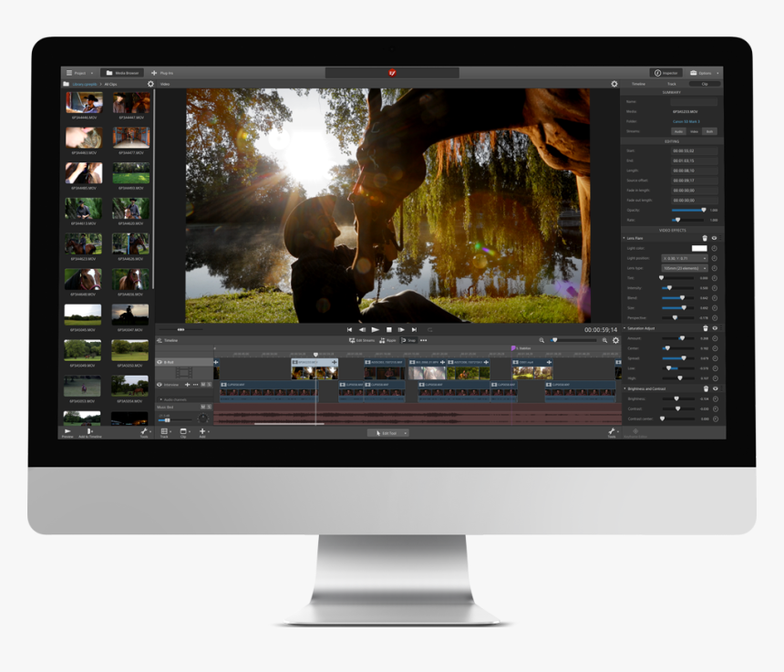This screenshot has width=784, height=672.
Task: Stop playback with the Stop button
Action: (389, 329)
